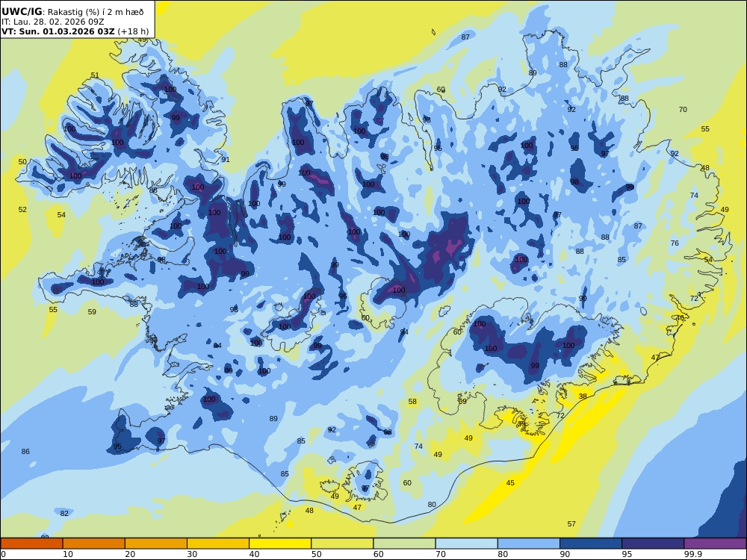Pick the indigo 95–99.9 legend swatch
747x560 pixels.
[653, 544]
